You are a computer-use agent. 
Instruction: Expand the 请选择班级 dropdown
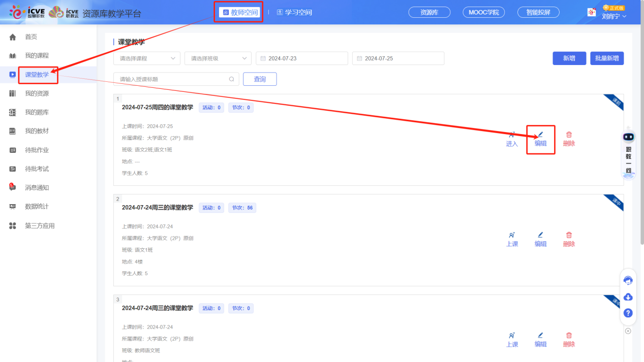coord(218,58)
